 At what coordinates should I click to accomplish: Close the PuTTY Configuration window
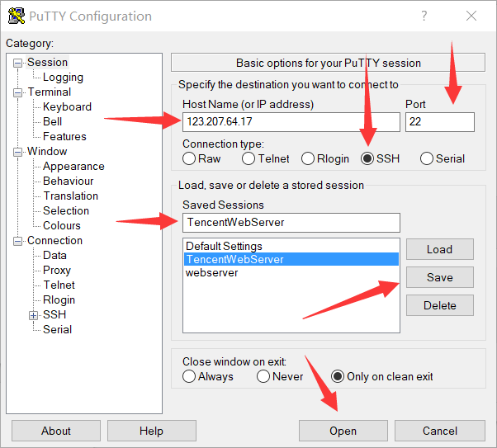coord(471,16)
